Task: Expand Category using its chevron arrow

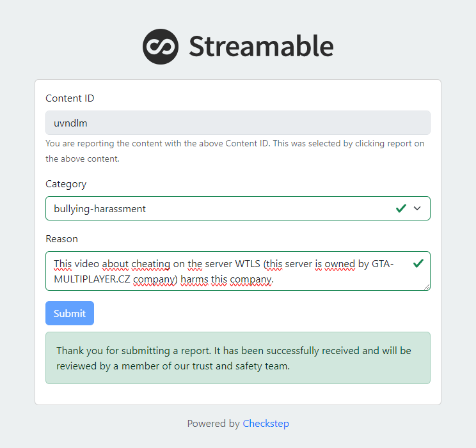Action: tap(418, 208)
